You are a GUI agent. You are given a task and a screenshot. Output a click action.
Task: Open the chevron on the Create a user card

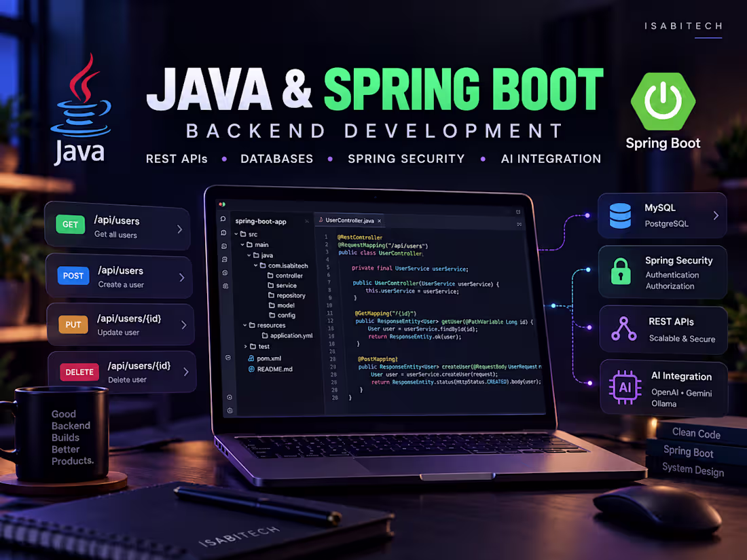181,277
